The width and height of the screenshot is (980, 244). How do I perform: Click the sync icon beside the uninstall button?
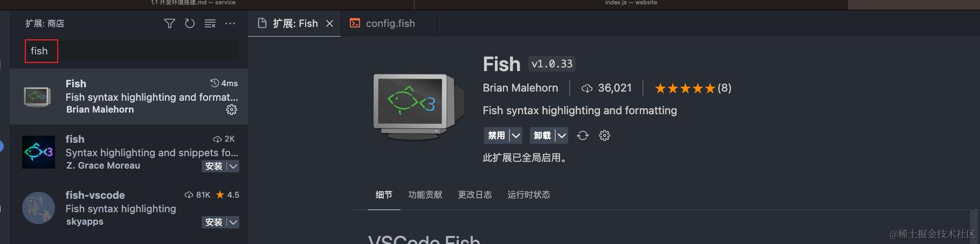click(583, 136)
